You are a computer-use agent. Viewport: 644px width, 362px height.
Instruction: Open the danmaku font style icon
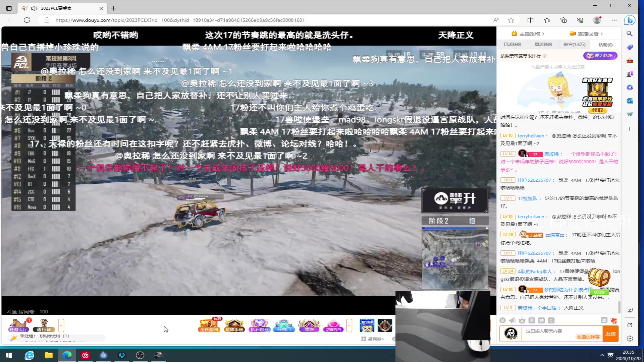click(522, 320)
